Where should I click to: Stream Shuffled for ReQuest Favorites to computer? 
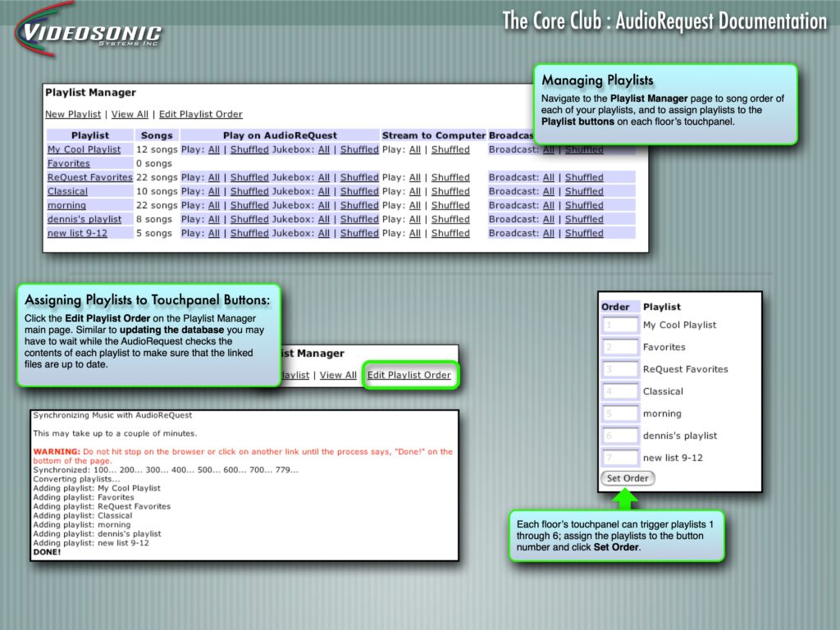click(450, 177)
